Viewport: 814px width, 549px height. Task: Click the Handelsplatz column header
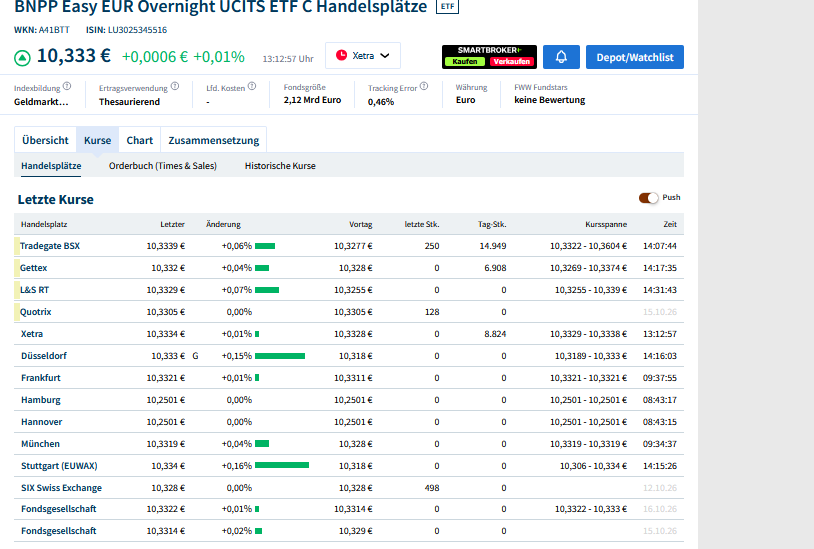point(44,224)
